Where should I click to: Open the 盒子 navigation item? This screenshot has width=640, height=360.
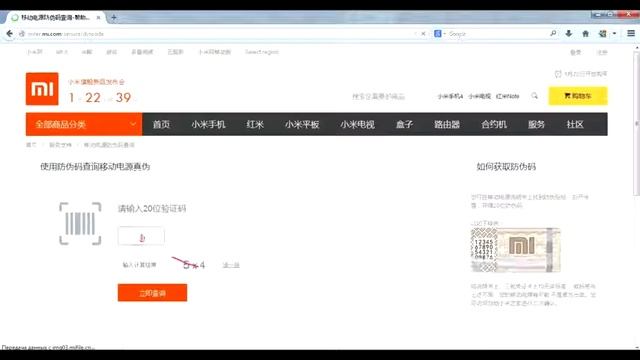(404, 124)
